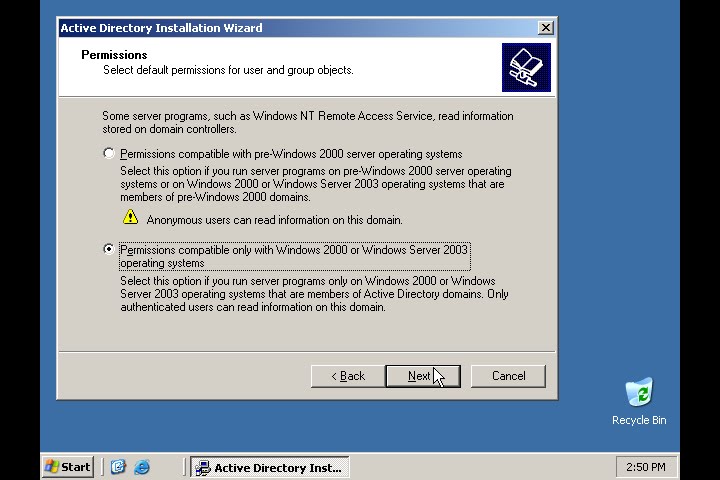This screenshot has width=720, height=480.
Task: Cancel the Active Directory wizard
Action: click(x=508, y=376)
